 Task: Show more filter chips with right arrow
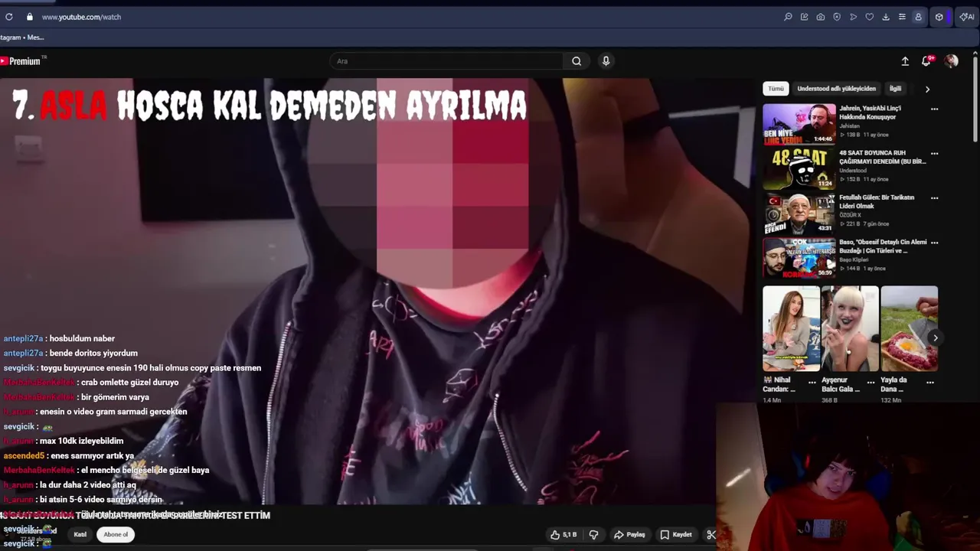click(927, 89)
